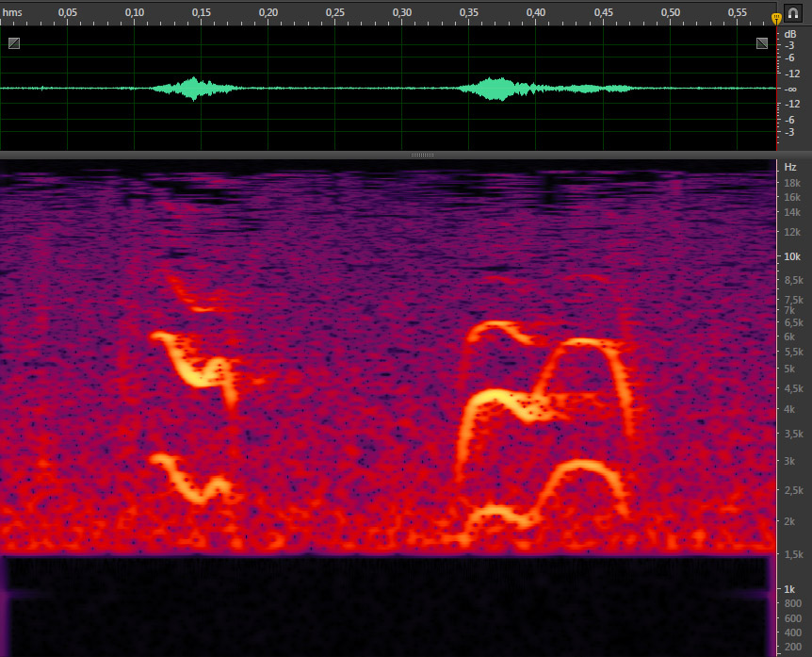Click the 6,5k label on frequency scale
This screenshot has width=812, height=657.
click(x=793, y=322)
